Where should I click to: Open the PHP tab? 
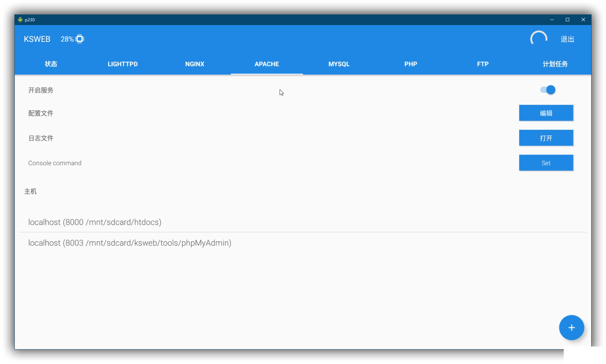click(x=411, y=64)
